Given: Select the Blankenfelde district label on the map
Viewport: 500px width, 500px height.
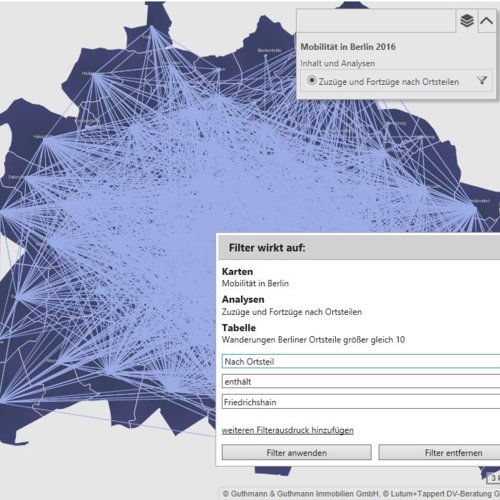Looking at the screenshot, I should pyautogui.click(x=269, y=51).
